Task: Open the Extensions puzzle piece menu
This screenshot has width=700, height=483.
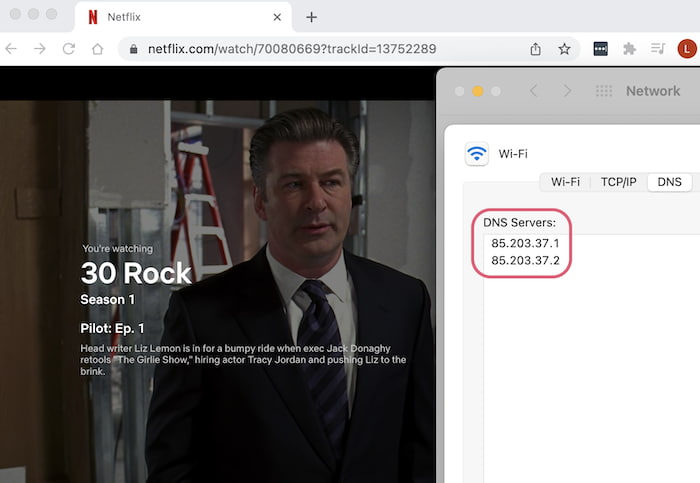Action: pos(629,49)
